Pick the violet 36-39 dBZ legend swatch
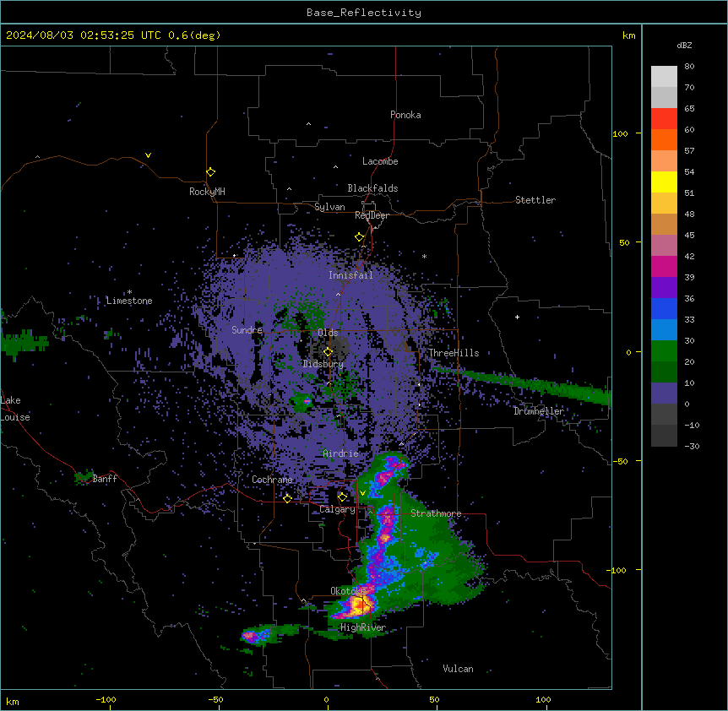The height and width of the screenshot is (711, 728). [664, 288]
